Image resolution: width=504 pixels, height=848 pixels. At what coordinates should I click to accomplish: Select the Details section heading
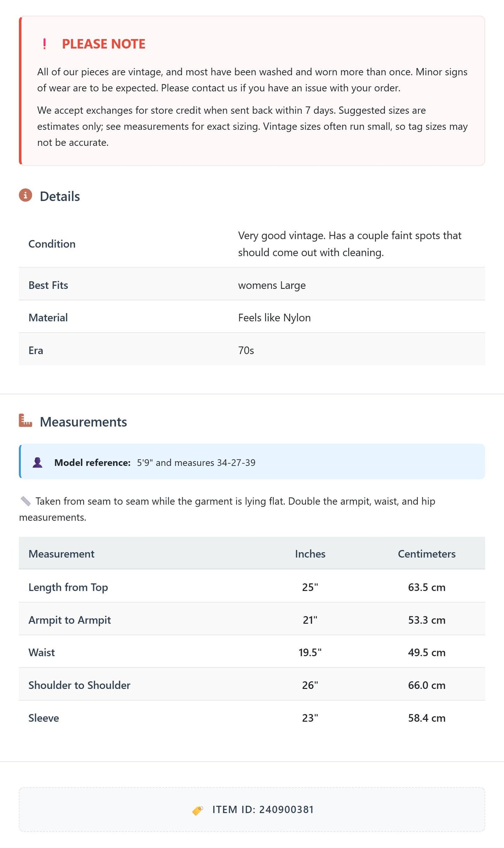60,196
